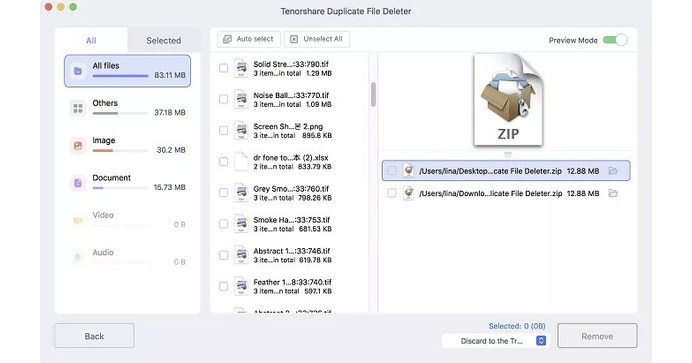Click the text '37.18 MB'
Viewport: 692px width, 363px height.
(169, 113)
